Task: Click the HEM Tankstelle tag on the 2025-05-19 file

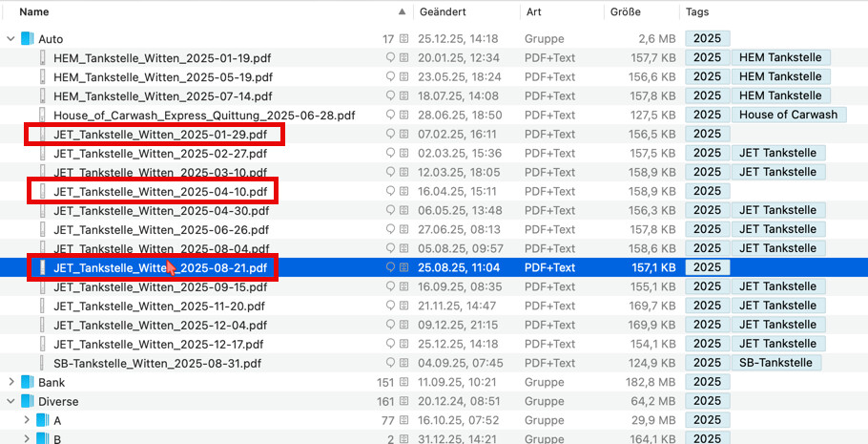Action: (780, 76)
